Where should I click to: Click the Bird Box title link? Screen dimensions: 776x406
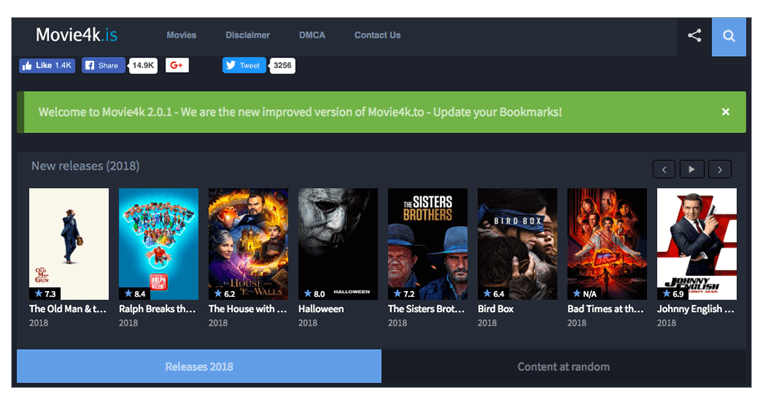tap(495, 309)
